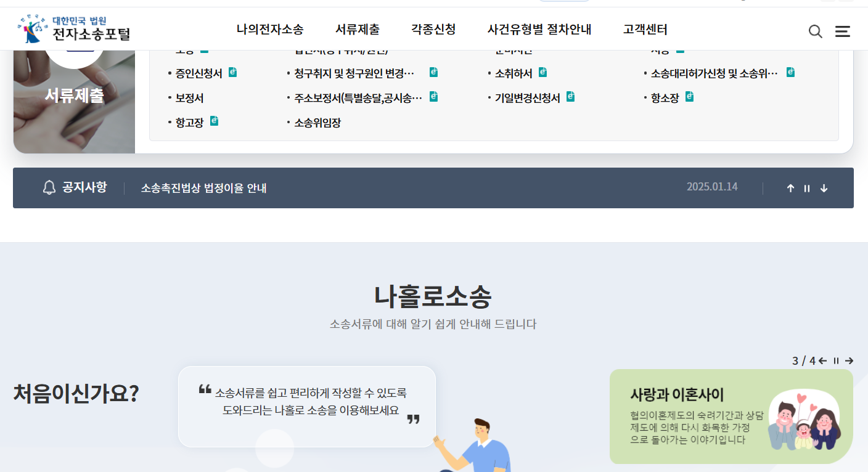Open the 소송촉진법상 법정이율 안내 notice
The width and height of the screenshot is (868, 472).
[x=203, y=188]
